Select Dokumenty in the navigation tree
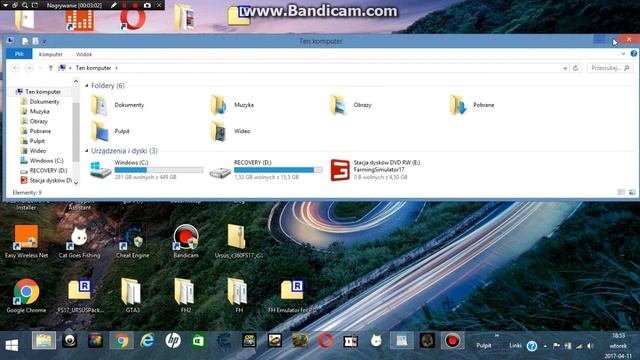 [40, 102]
